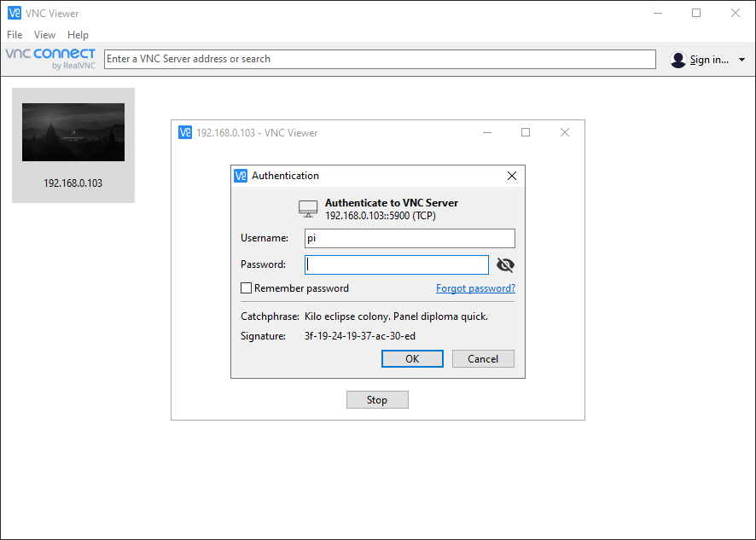Click the Sign in... link

709,60
